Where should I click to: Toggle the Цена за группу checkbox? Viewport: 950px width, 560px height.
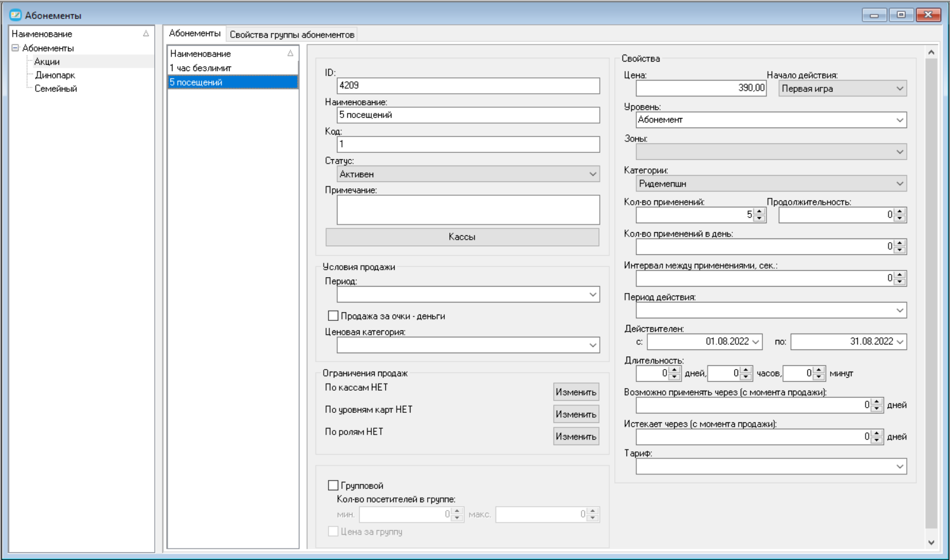pyautogui.click(x=333, y=531)
